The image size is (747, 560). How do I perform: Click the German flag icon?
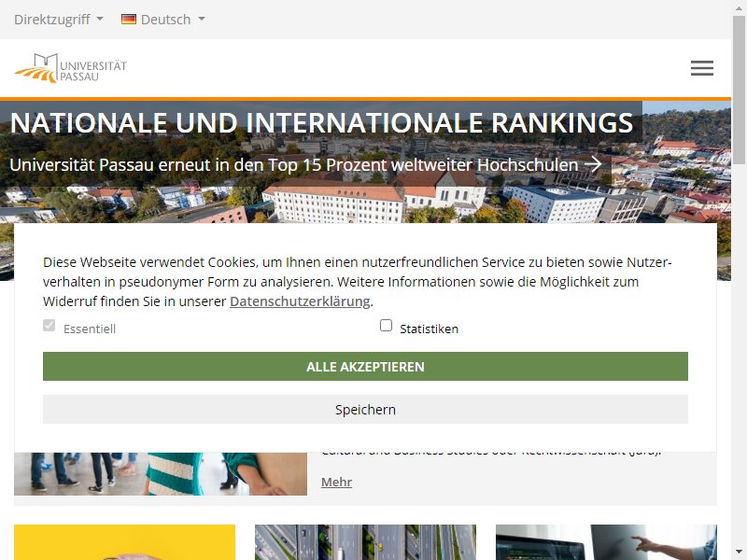(129, 19)
